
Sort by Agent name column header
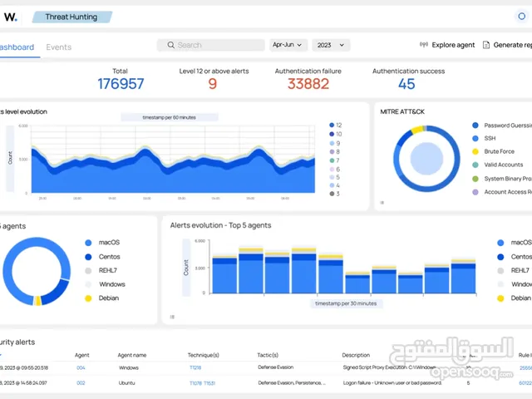pyautogui.click(x=132, y=355)
